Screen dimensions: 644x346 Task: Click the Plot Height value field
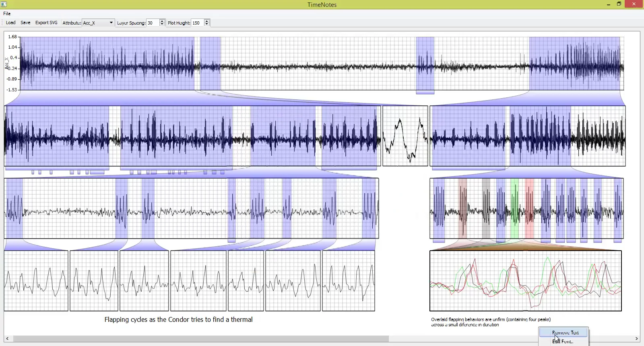pos(197,23)
